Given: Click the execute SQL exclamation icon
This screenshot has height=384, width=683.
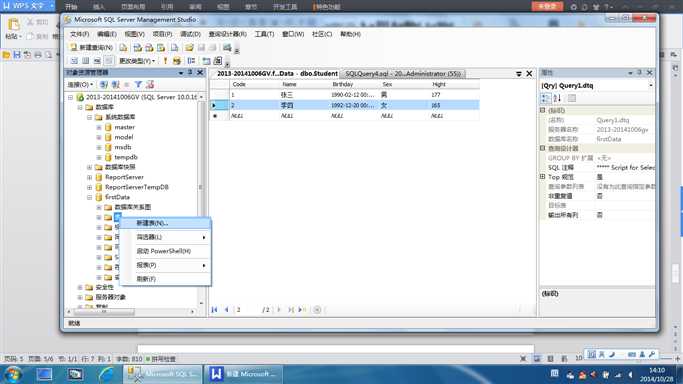Looking at the screenshot, I should [x=165, y=61].
